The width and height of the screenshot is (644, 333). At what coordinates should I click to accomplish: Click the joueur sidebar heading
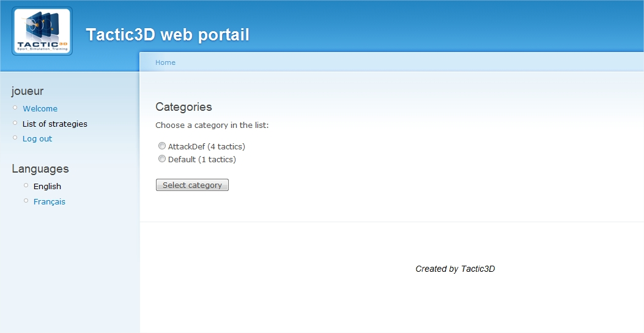click(x=28, y=91)
